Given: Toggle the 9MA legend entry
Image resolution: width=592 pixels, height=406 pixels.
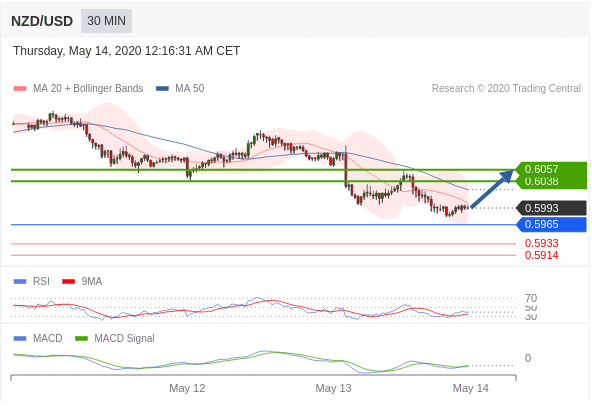Looking at the screenshot, I should [82, 281].
